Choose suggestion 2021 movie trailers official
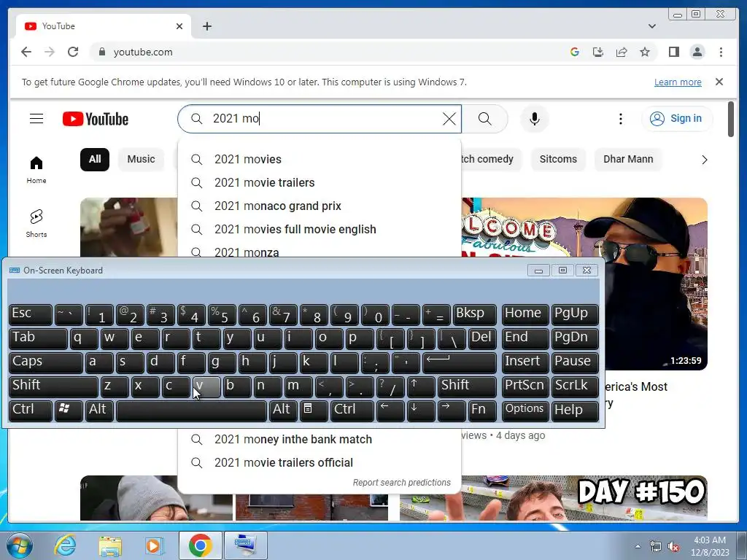This screenshot has width=747, height=560. [x=320, y=462]
